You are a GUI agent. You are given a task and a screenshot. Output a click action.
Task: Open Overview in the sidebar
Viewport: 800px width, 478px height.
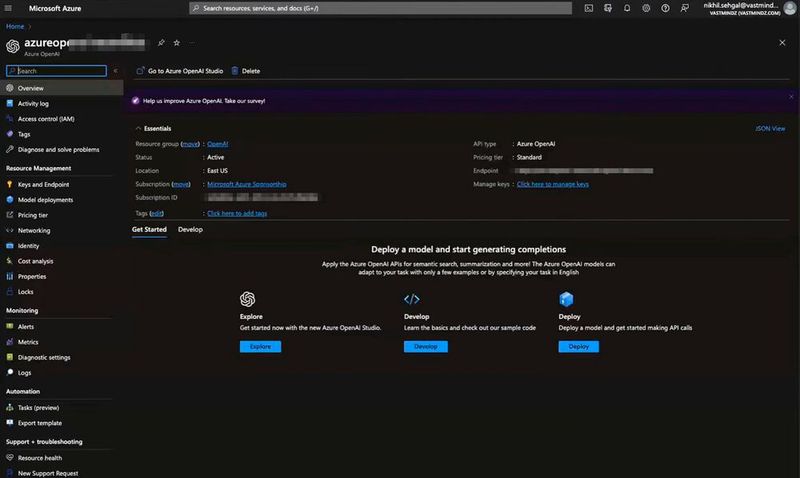pyautogui.click(x=61, y=88)
